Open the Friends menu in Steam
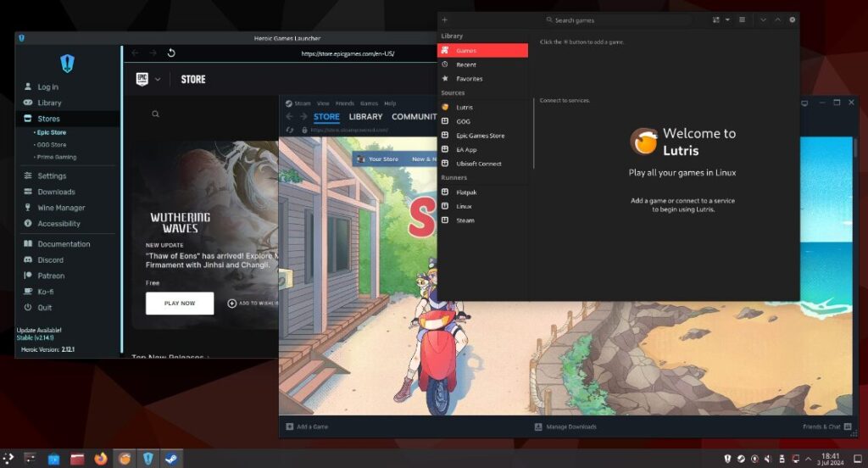 (x=344, y=103)
